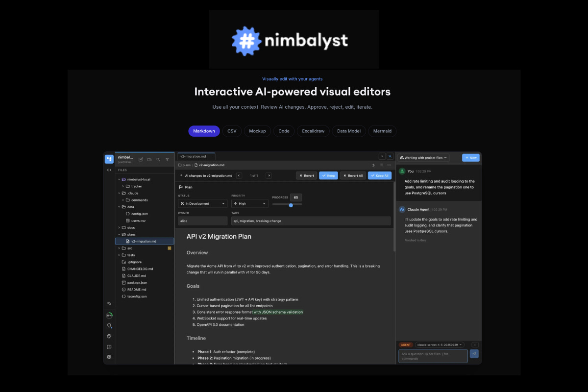Click the Tags field with api, migration

(311, 221)
